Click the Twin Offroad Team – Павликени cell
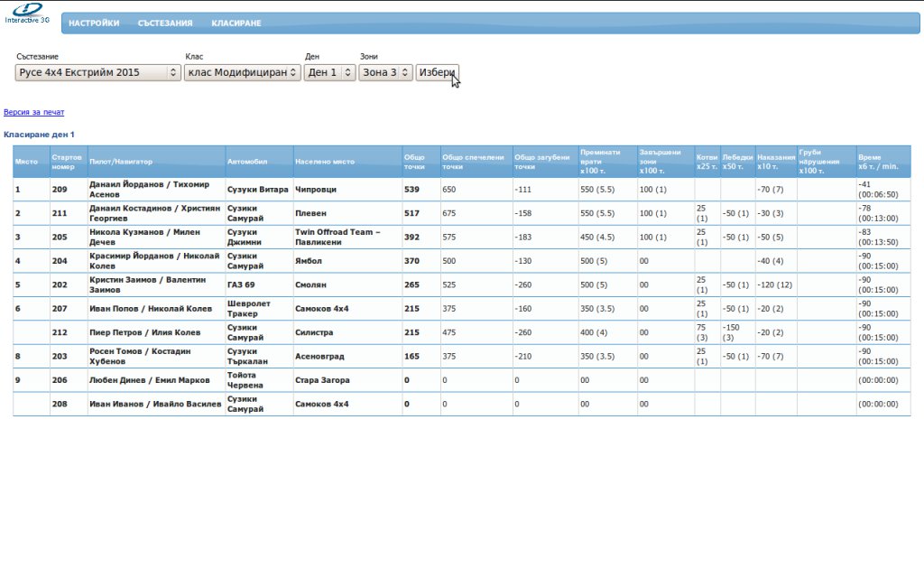This screenshot has width=924, height=578. pyautogui.click(x=338, y=238)
